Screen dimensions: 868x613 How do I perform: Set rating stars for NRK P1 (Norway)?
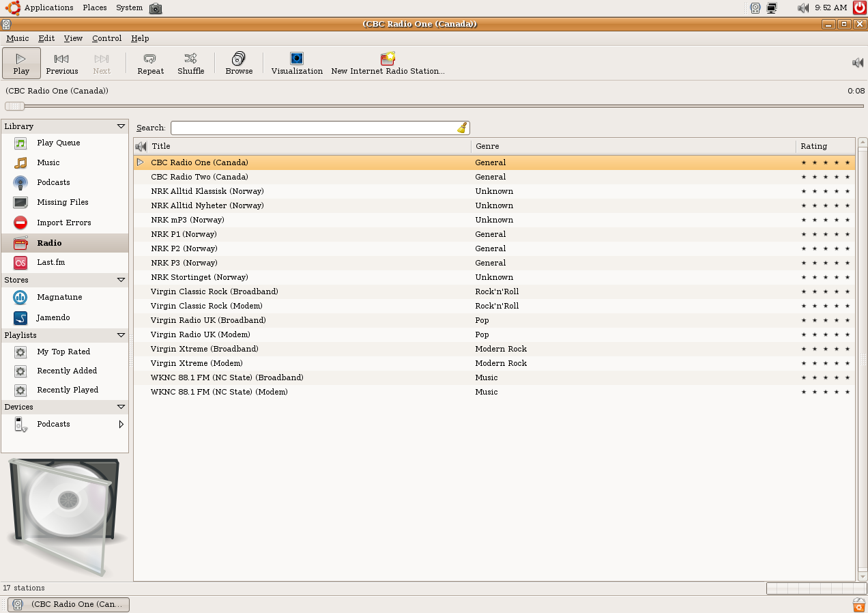(826, 234)
